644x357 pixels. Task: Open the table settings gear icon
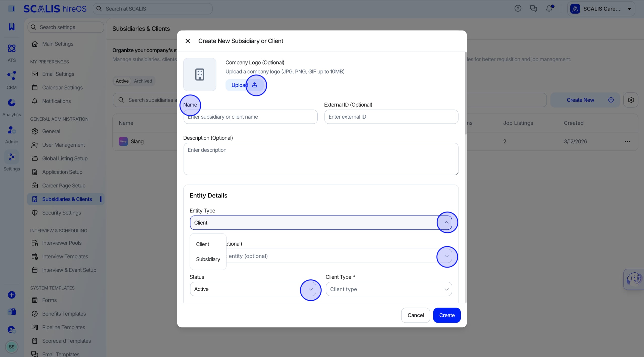click(x=631, y=100)
